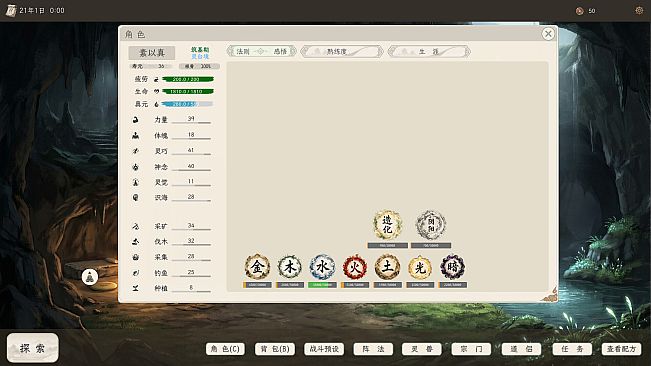Screen dimensions: 651x366
Task: Open the 战斗预设 battle preset button
Action: click(x=324, y=349)
